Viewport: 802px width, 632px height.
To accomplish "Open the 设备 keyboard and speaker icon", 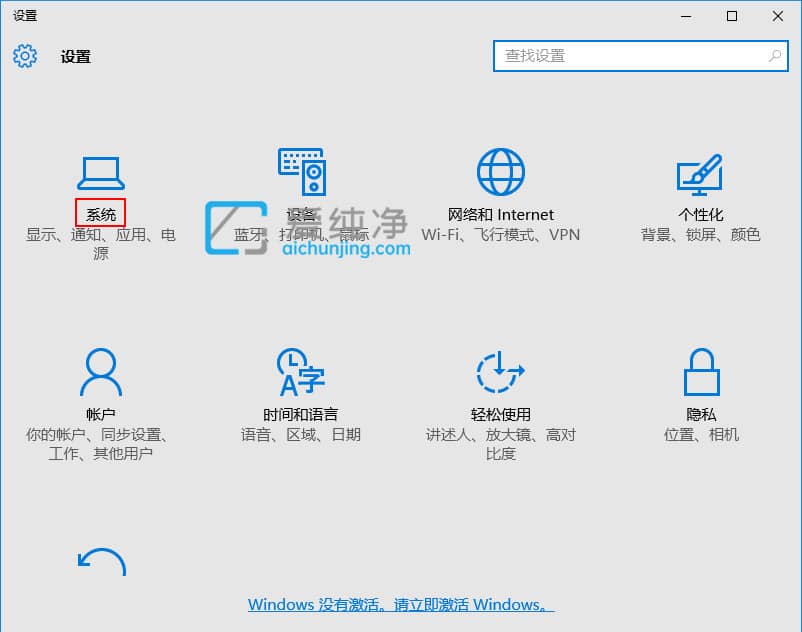I will pyautogui.click(x=302, y=172).
